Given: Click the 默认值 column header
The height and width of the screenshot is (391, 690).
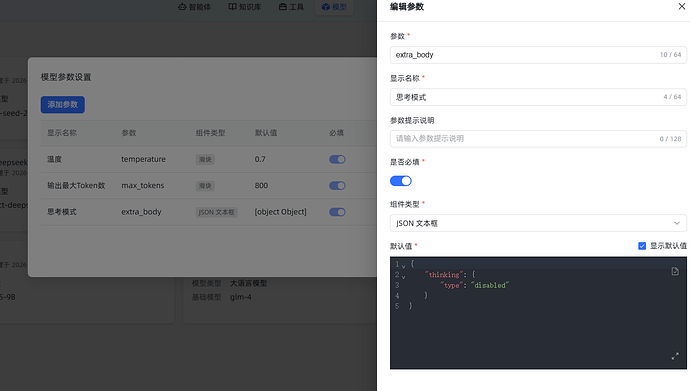Looking at the screenshot, I should pyautogui.click(x=266, y=133).
